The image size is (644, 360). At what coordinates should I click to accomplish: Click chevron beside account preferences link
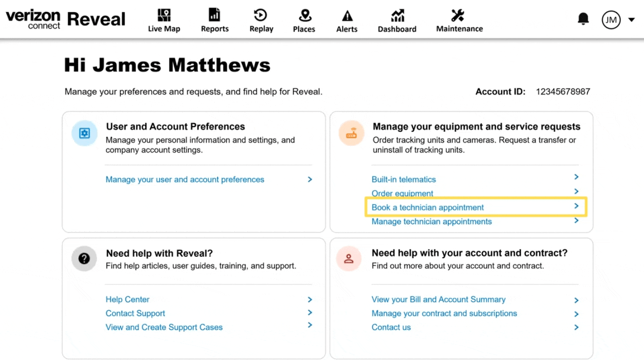pos(310,179)
